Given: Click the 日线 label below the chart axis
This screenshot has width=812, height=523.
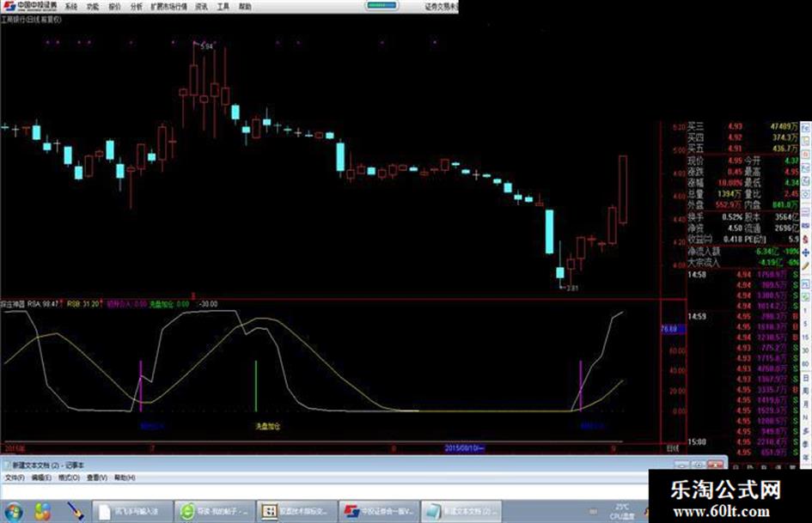Looking at the screenshot, I should coord(673,448).
